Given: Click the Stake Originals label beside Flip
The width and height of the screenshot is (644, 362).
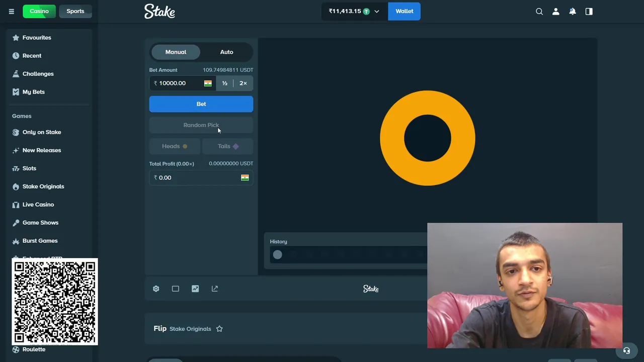Looking at the screenshot, I should coord(190,329).
